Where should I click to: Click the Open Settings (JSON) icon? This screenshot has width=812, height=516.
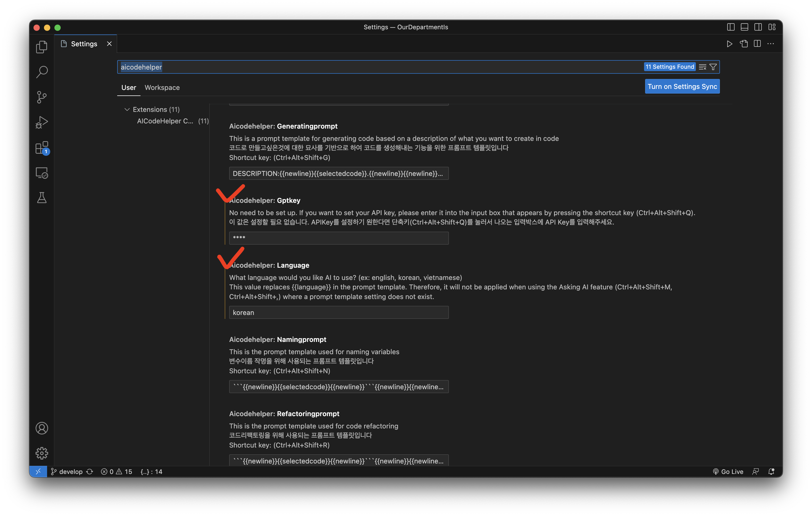pos(743,44)
